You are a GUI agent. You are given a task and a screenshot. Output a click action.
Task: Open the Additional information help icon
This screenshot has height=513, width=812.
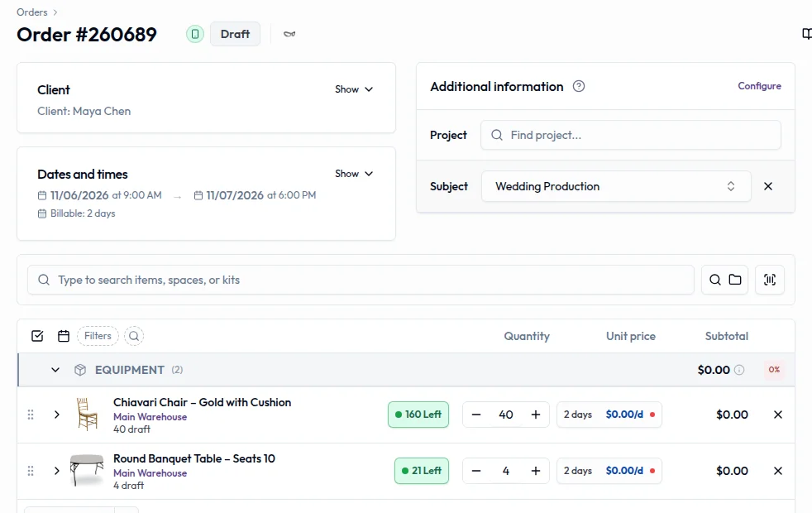[579, 87]
